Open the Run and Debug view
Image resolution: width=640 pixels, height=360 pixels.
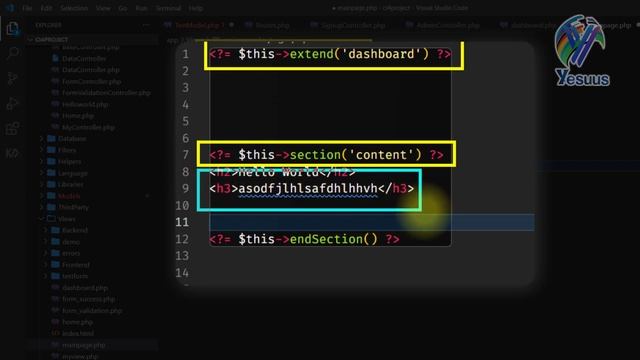coord(13,103)
